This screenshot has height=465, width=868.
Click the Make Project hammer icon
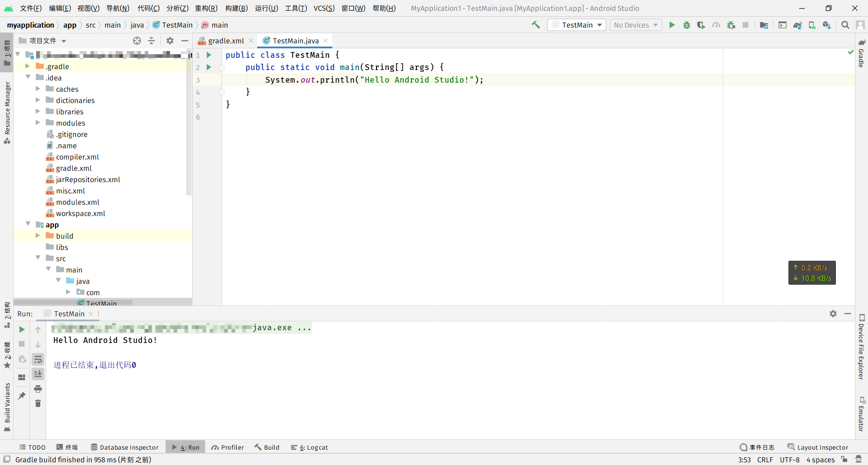(x=536, y=25)
